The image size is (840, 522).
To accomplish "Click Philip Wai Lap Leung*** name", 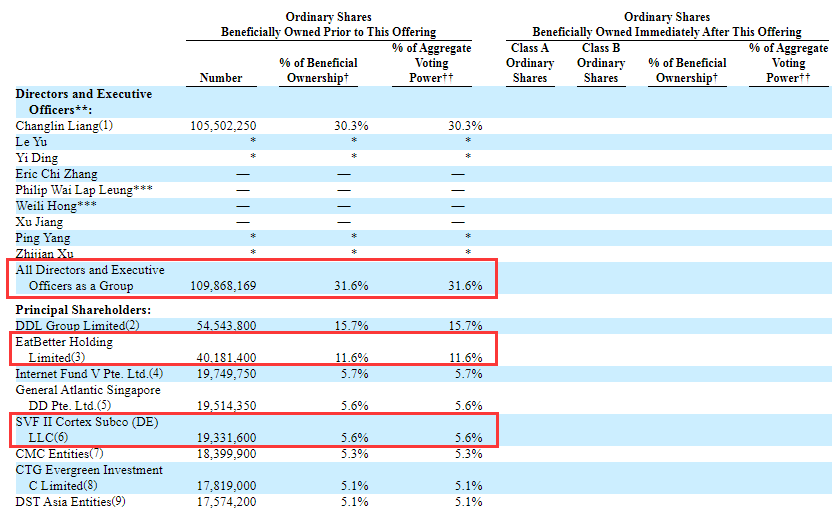I will click(x=84, y=190).
